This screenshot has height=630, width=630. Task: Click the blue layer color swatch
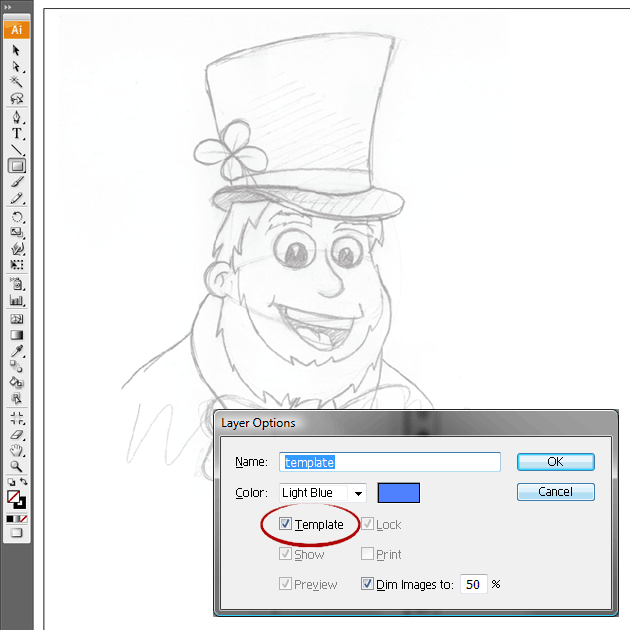click(399, 493)
